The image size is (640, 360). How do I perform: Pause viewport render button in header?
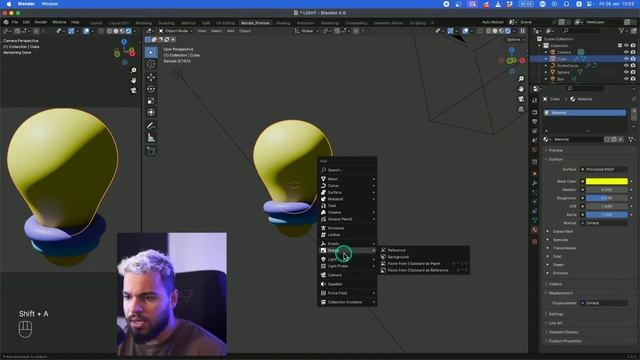pyautogui.click(x=522, y=31)
